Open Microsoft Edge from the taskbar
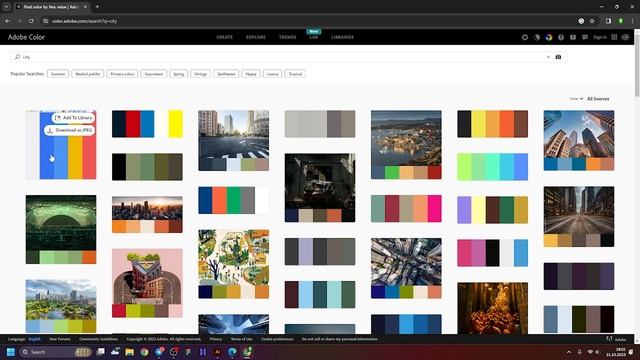This screenshot has height=360, width=640. (x=232, y=352)
